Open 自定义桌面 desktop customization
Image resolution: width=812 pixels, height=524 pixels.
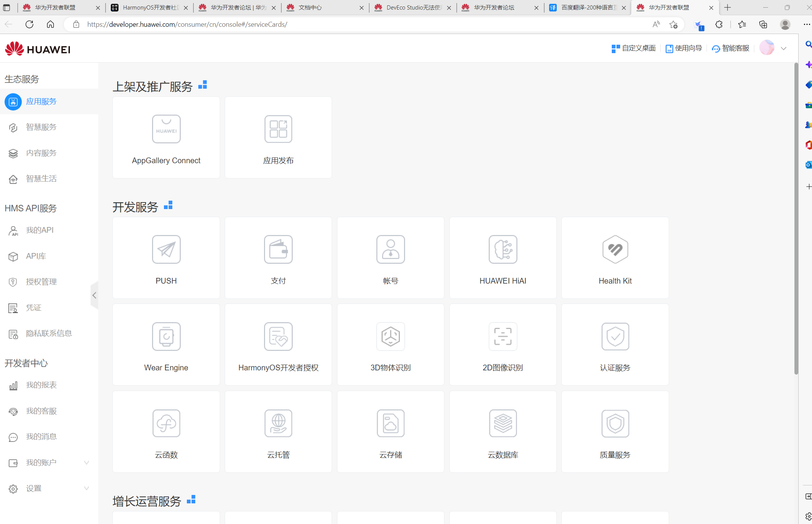[633, 48]
